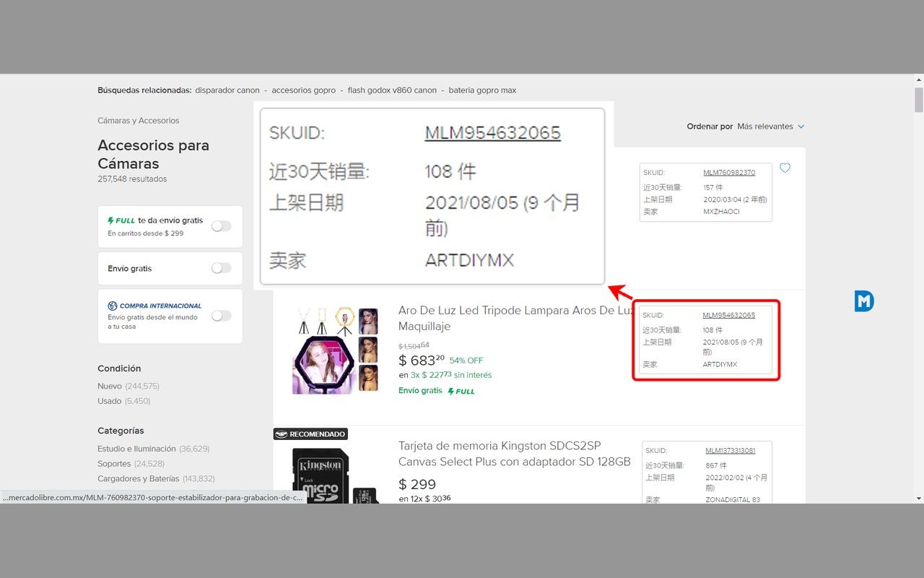Open SKUID link MLM954632065 in small panel

pyautogui.click(x=728, y=315)
